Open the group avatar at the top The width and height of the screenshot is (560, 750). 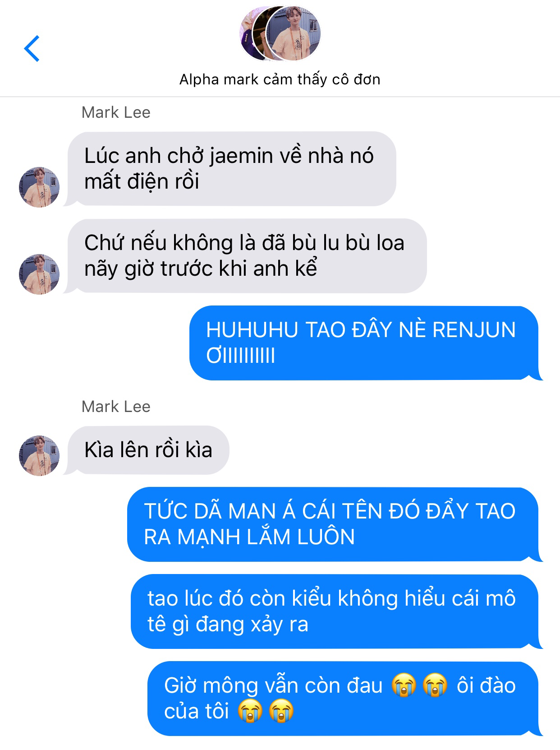[x=280, y=34]
